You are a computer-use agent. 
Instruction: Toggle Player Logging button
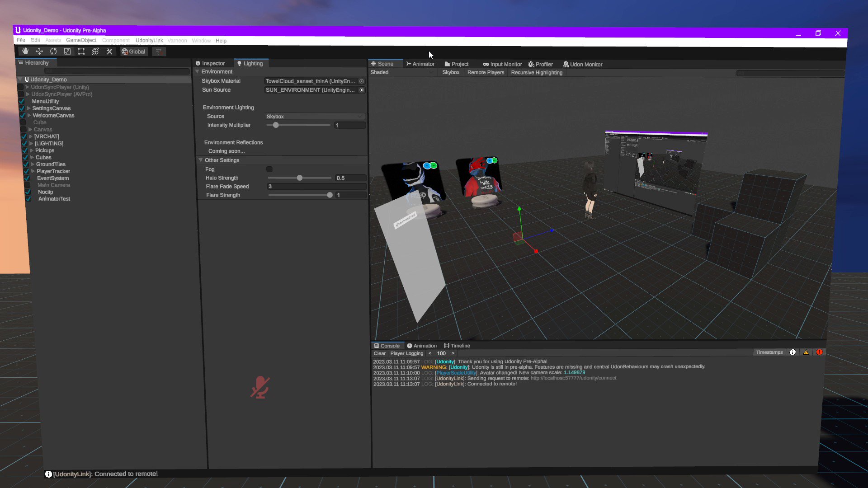coord(407,353)
